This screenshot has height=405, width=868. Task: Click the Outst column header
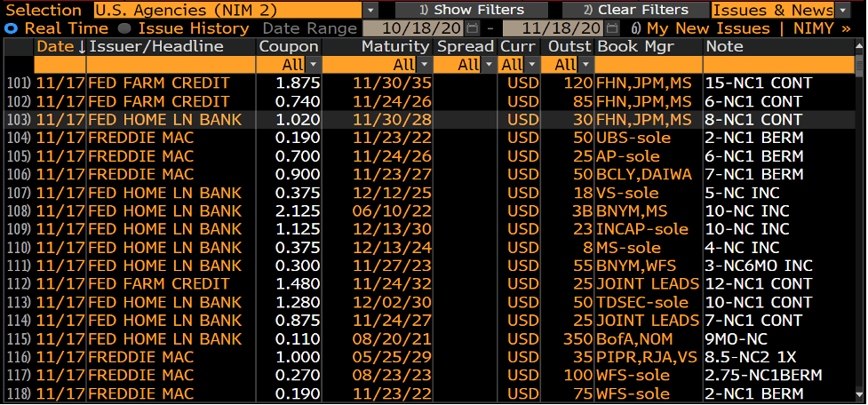569,47
